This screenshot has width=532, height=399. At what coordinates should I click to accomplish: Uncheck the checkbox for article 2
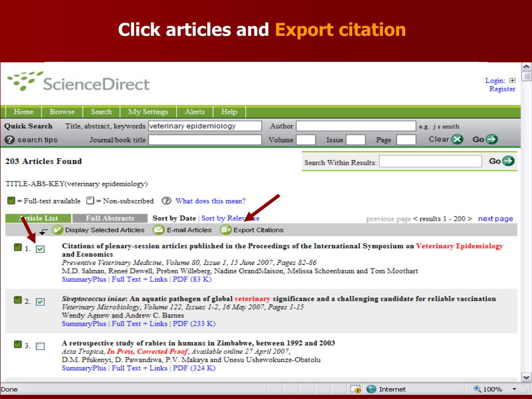[40, 302]
